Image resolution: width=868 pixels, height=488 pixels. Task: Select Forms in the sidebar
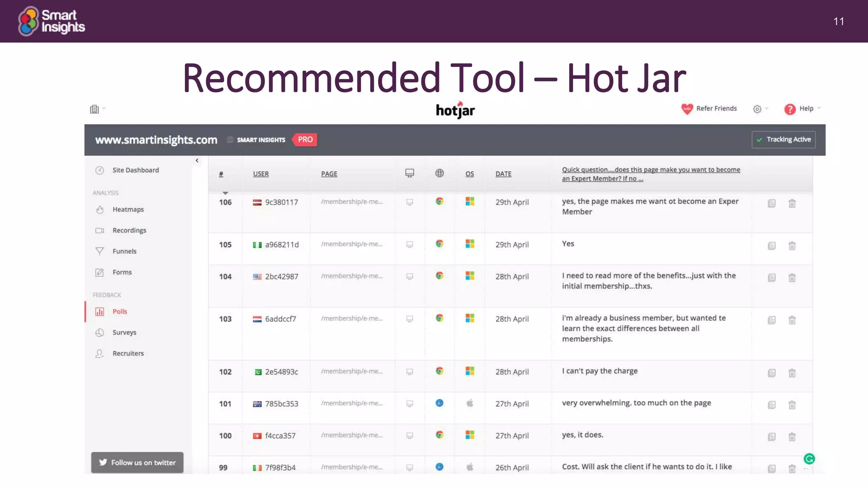click(x=114, y=272)
